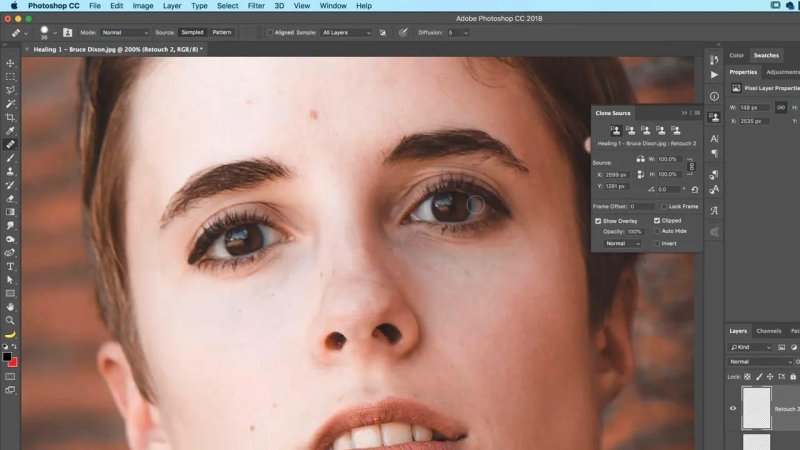Uncheck the Clipped option
800x450 pixels.
pyautogui.click(x=657, y=220)
